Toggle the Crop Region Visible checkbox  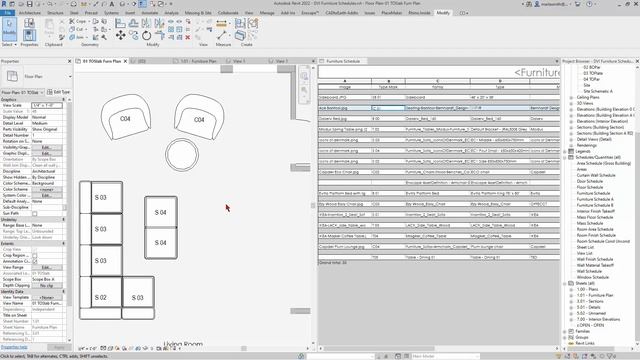click(x=35, y=256)
